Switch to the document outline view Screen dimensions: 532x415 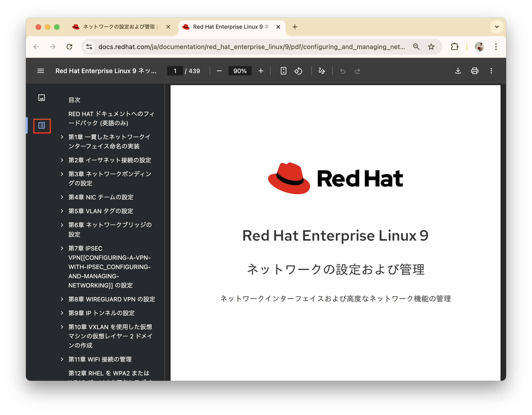42,126
